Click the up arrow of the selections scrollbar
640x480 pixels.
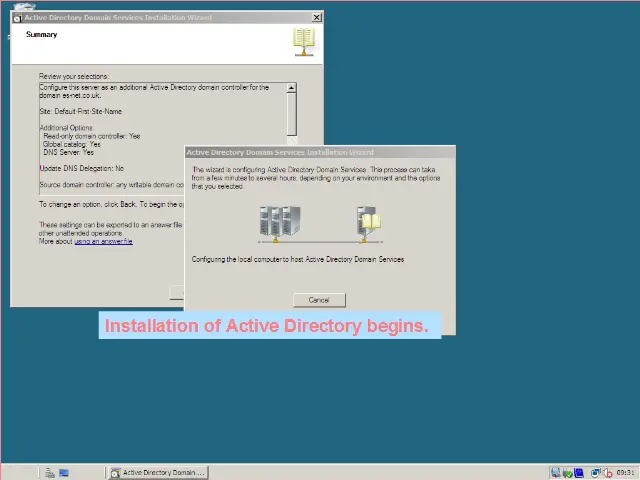291,88
